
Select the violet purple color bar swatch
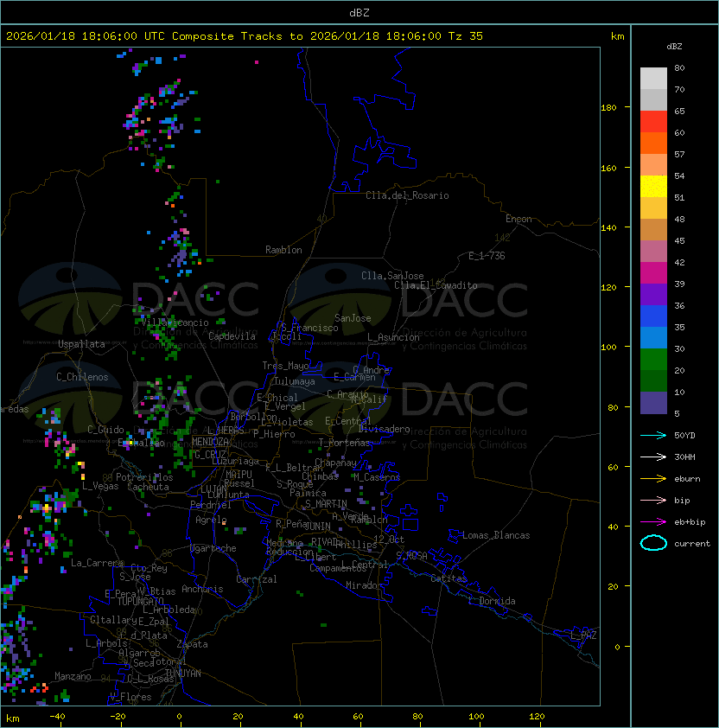653,294
